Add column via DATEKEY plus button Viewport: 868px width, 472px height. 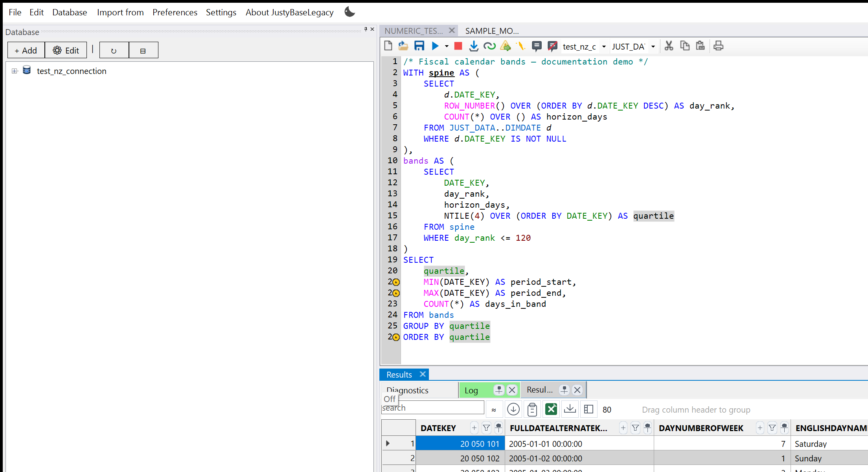(474, 428)
